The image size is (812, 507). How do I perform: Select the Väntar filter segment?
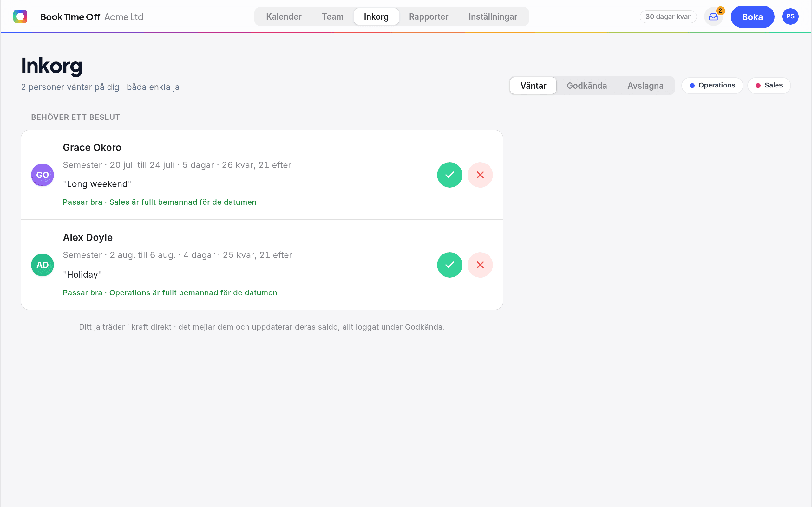point(533,86)
